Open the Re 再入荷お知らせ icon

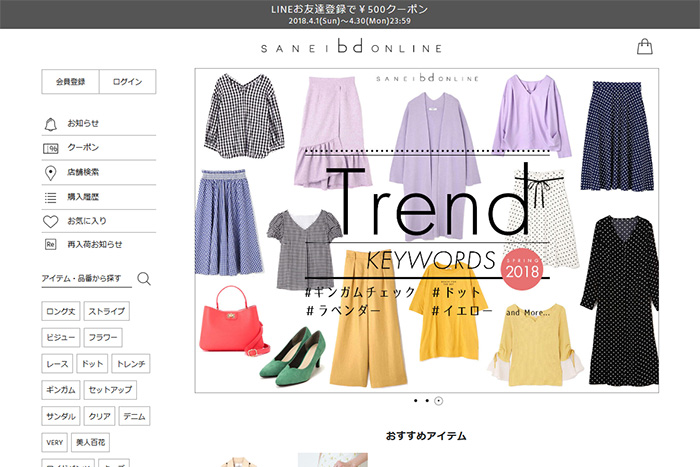tap(50, 244)
